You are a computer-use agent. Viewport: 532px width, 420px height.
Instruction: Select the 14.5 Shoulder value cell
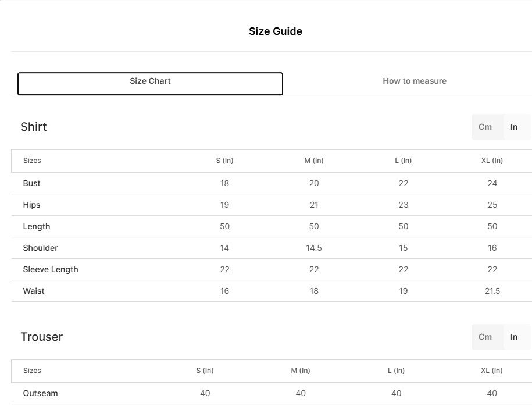[314, 248]
